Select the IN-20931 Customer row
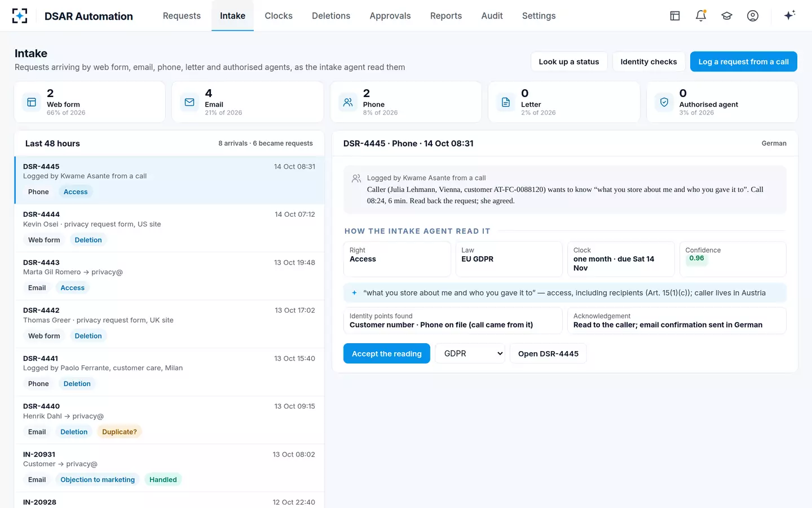Viewport: 812px width, 508px height. pyautogui.click(x=169, y=468)
